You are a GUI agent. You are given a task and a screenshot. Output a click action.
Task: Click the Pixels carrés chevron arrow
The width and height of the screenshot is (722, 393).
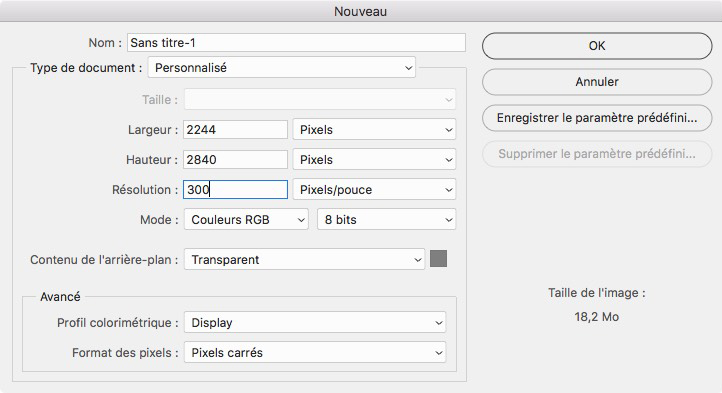coord(438,353)
